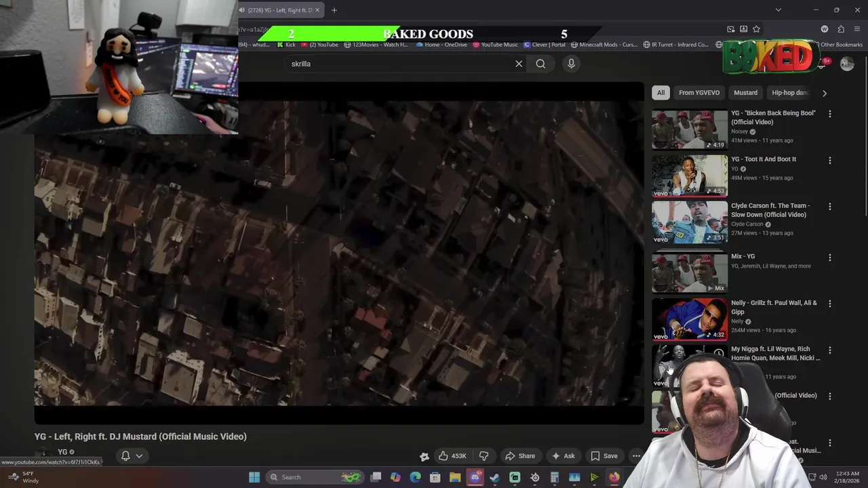Open more actions menu beside Save

click(636, 456)
